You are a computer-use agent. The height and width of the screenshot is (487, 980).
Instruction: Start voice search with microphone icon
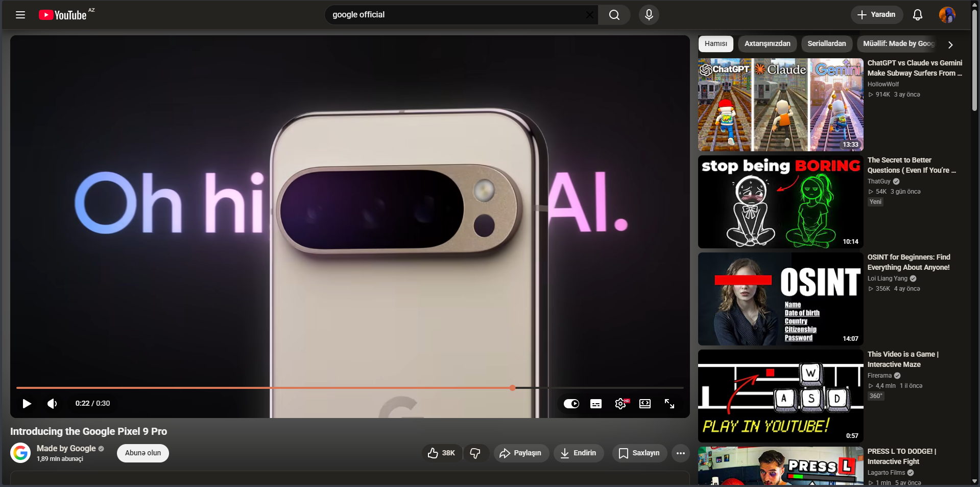click(x=649, y=15)
